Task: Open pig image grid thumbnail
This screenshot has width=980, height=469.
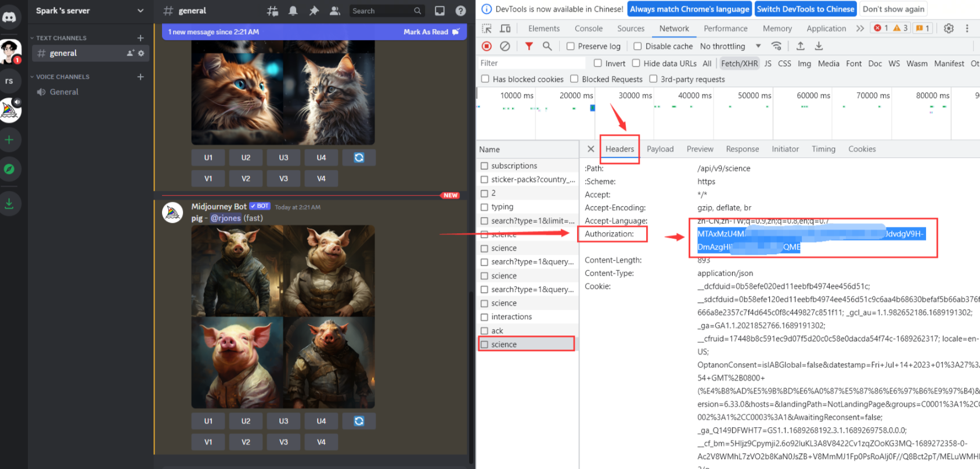Action: pos(283,316)
